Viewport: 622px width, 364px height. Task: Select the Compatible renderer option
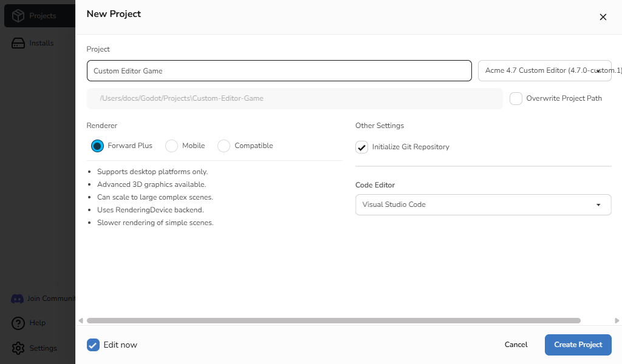point(224,146)
